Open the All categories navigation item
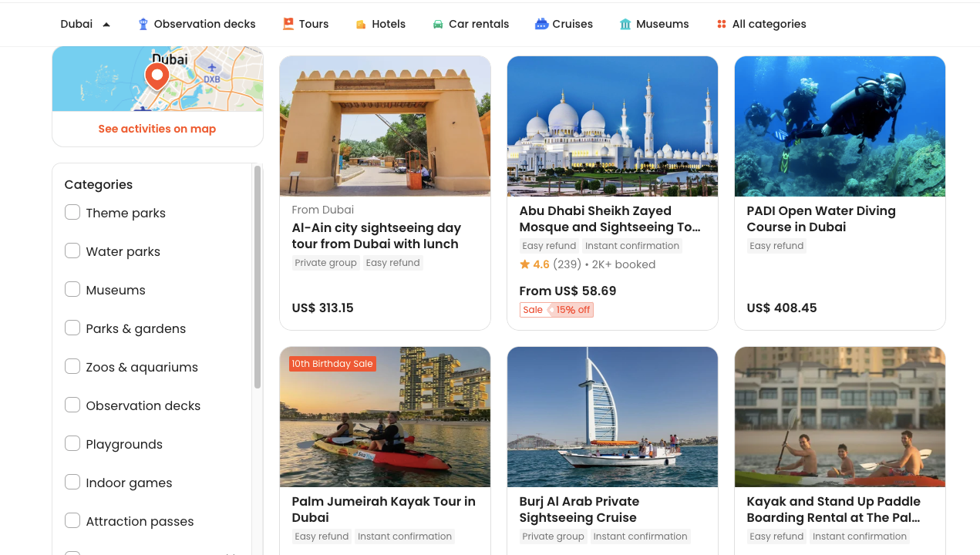 point(761,24)
